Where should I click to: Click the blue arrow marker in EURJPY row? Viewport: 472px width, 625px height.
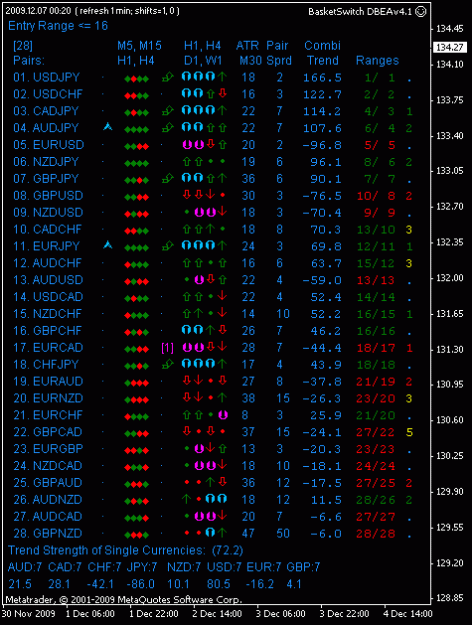point(108,245)
